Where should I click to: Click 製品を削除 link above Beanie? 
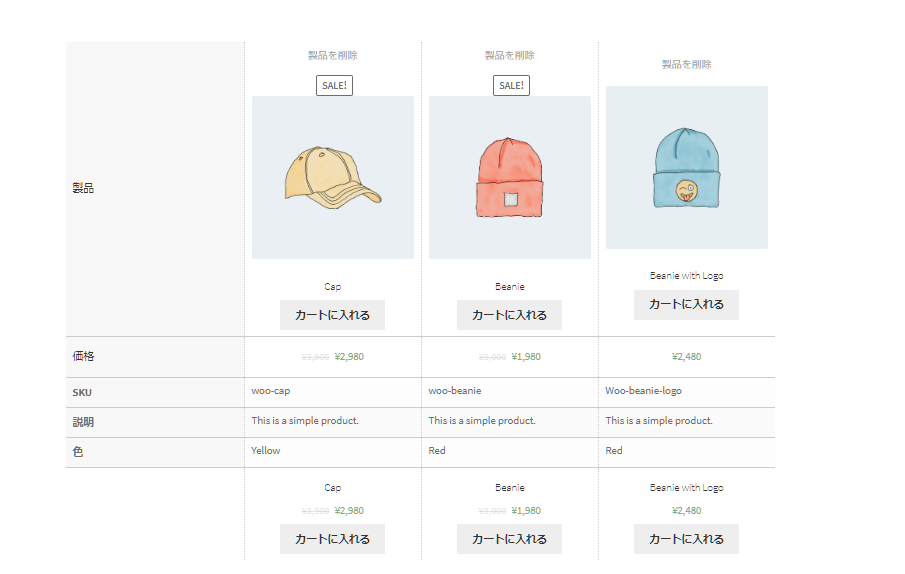tap(510, 55)
